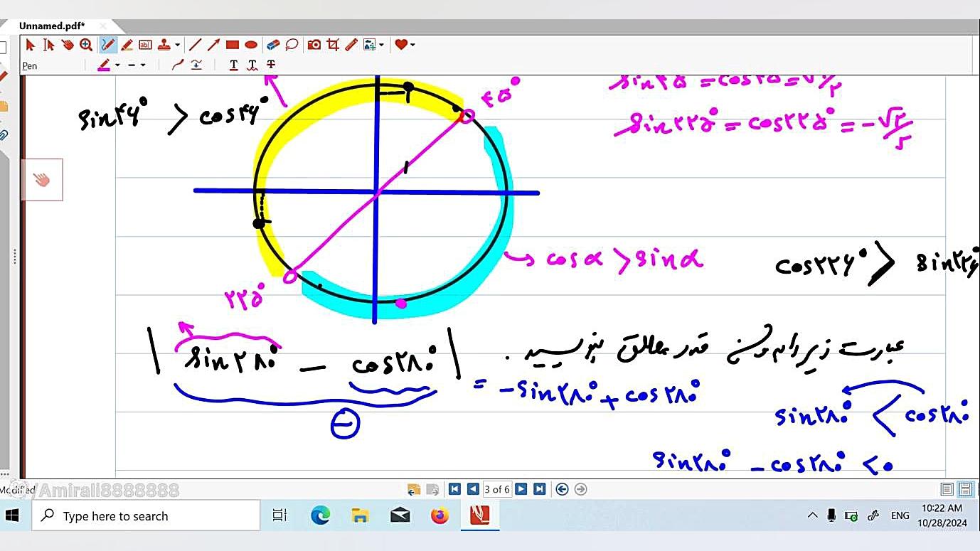Screen dimensions: 980x551
Task: Choose the Select Text cursor tool
Action: 48,45
